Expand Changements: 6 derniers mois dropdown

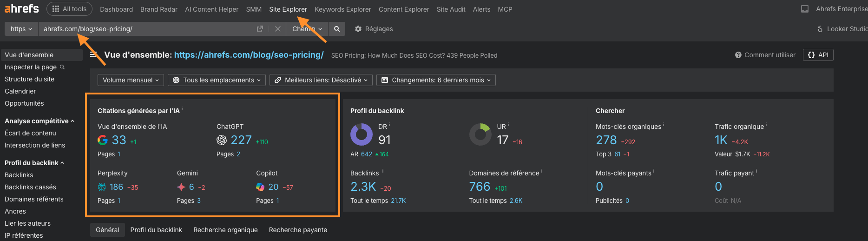coord(436,80)
